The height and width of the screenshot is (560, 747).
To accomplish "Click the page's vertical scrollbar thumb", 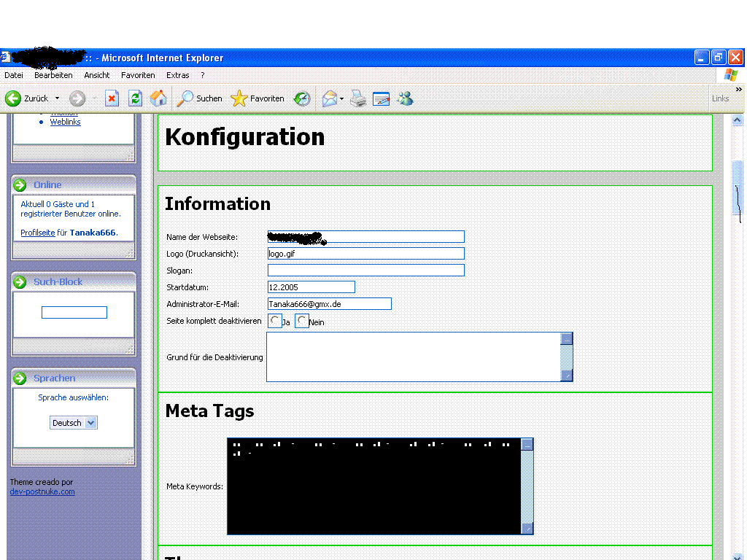I will tap(737, 187).
